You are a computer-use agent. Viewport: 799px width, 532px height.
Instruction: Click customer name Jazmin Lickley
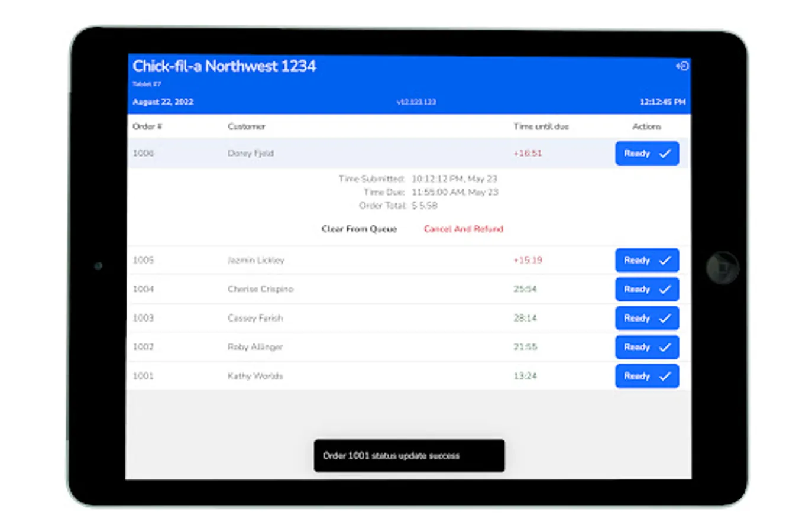[x=256, y=260]
